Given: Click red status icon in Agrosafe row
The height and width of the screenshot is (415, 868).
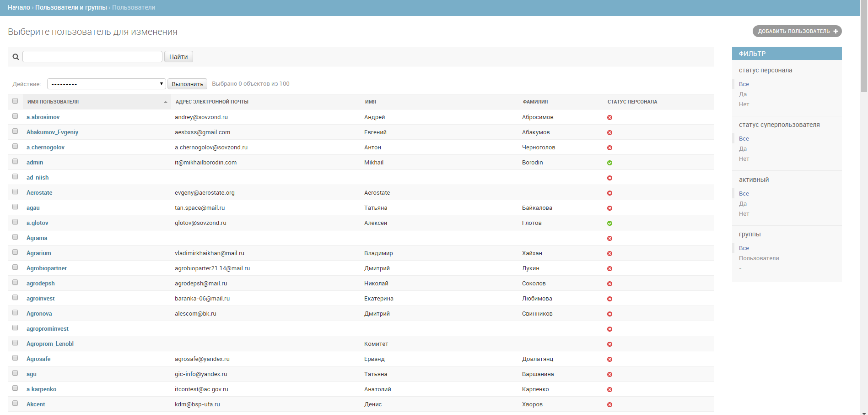Looking at the screenshot, I should pyautogui.click(x=609, y=360).
